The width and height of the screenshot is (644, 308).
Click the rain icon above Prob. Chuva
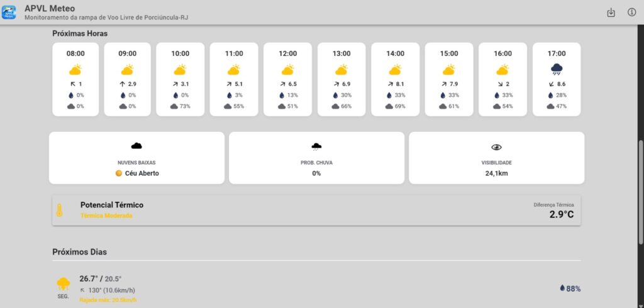click(316, 147)
